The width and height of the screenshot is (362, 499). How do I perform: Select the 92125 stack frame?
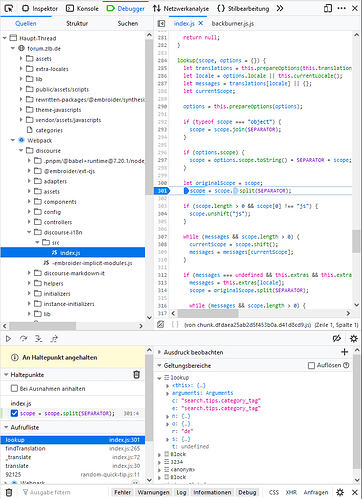coord(73,474)
